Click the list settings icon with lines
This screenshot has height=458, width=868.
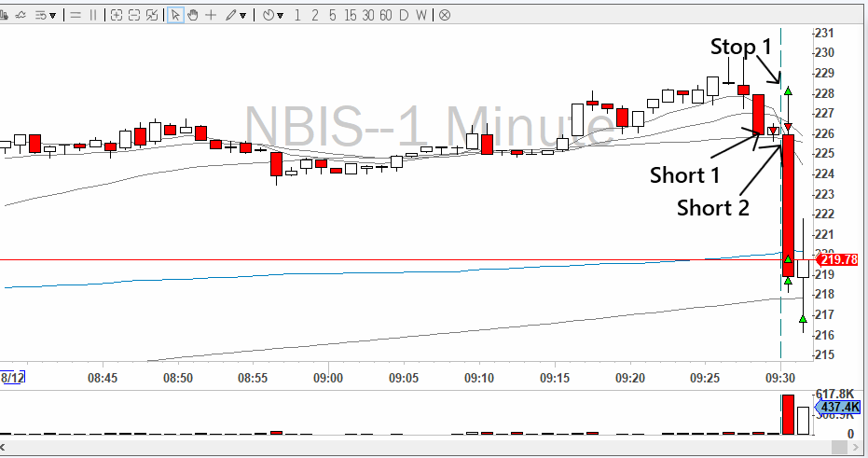point(41,16)
